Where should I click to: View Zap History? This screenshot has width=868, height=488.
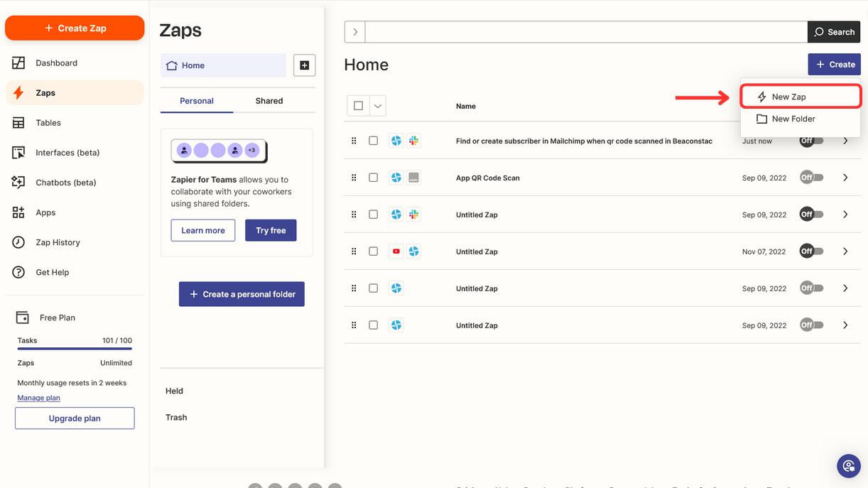(58, 242)
